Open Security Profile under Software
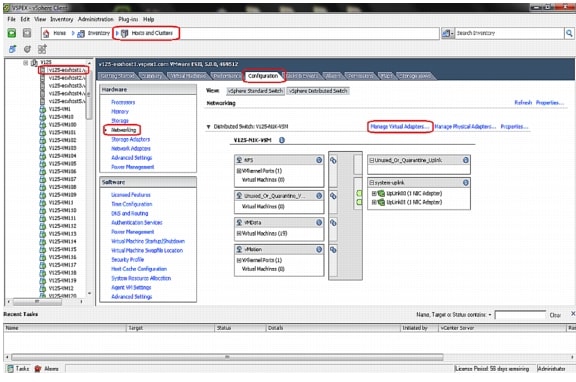 click(x=127, y=259)
